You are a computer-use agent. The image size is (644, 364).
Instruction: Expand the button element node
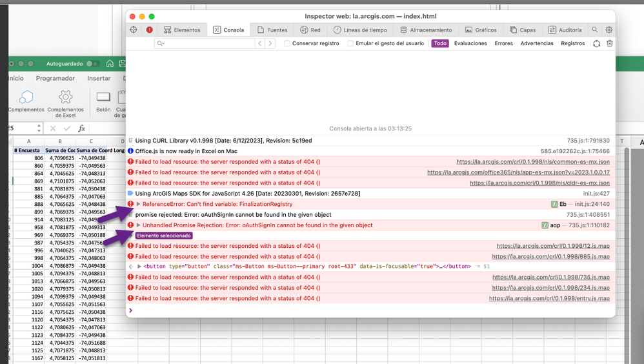click(x=139, y=267)
